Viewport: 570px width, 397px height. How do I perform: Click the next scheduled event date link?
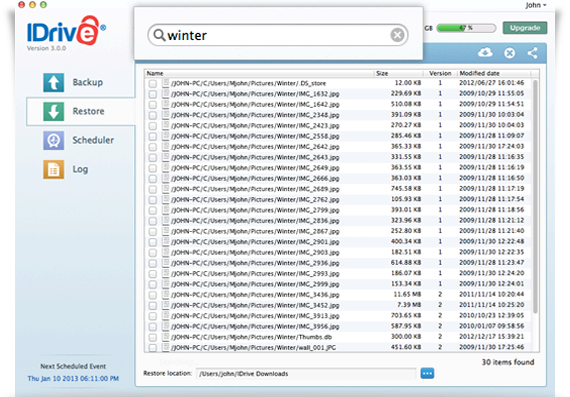coord(73,378)
